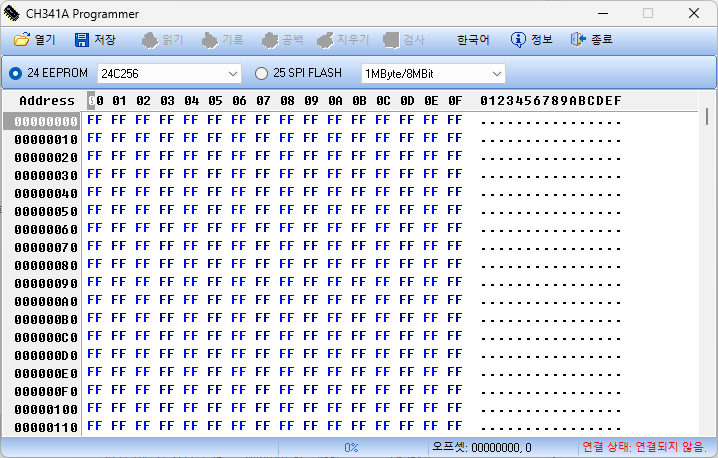Click the 지우기 (Erase) chip icon
This screenshot has height=458, width=718.
(325, 40)
